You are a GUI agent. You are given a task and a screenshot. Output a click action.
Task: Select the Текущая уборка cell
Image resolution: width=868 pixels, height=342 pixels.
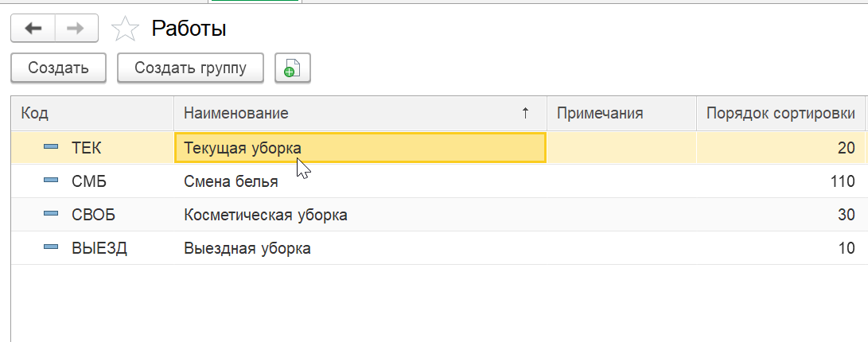[x=360, y=147]
